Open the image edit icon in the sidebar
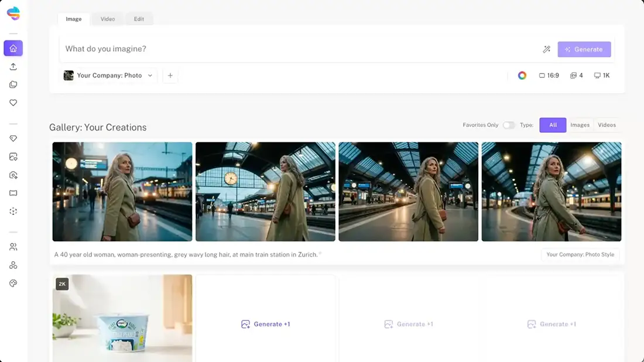644x362 pixels. [13, 156]
